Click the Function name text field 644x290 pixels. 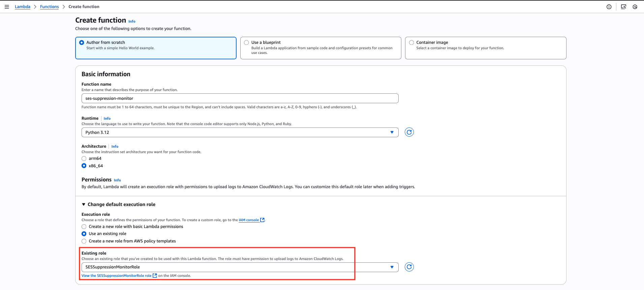(240, 98)
